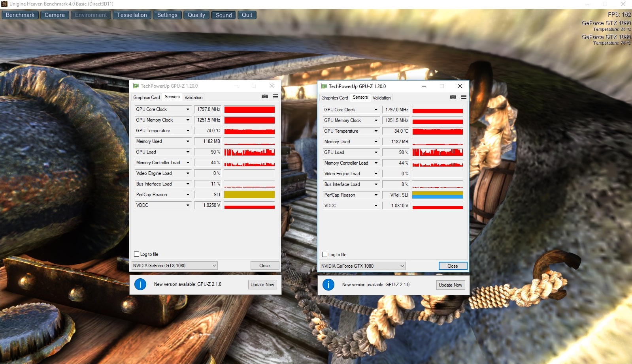Viewport: 632px width, 364px height.
Task: Click GPU Temperature graph in right GPU-Z window
Action: click(x=438, y=131)
